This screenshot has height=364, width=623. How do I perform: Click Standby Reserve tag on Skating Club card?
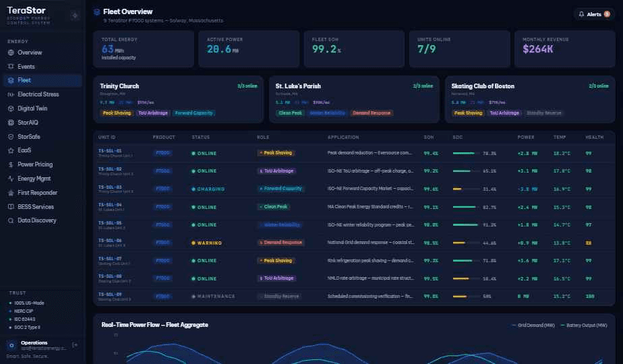(x=544, y=113)
